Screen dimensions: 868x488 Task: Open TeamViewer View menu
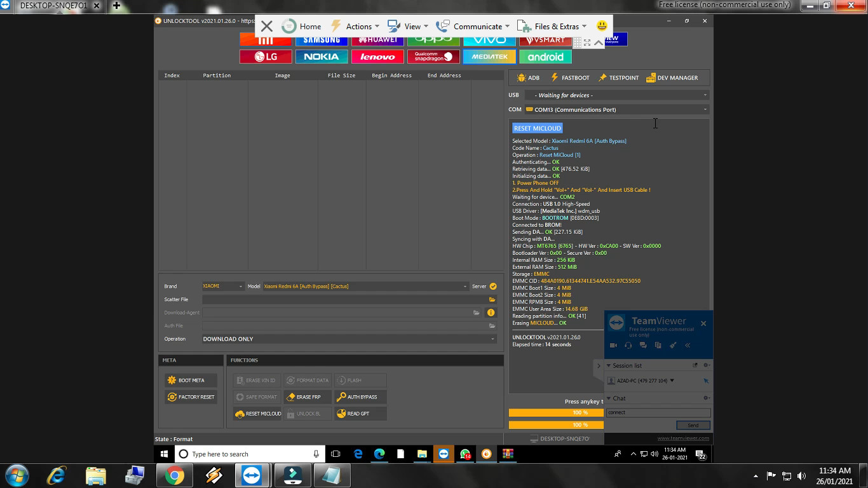[x=407, y=26]
